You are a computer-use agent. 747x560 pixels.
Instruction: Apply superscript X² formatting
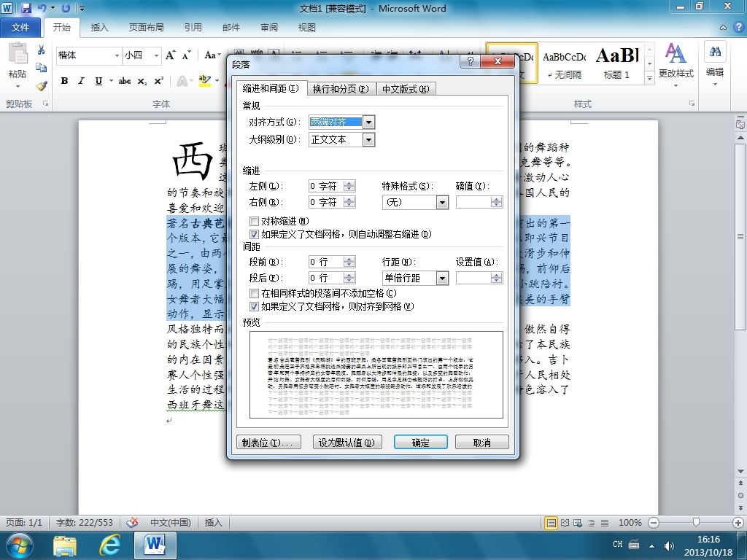coord(158,81)
